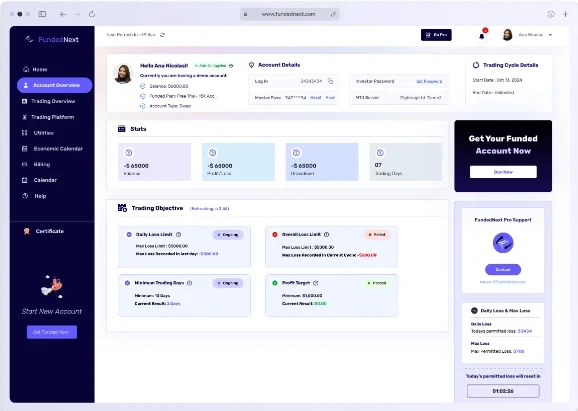Click the 'Balance: $5000.00' line
The width and height of the screenshot is (578, 411).
point(168,86)
